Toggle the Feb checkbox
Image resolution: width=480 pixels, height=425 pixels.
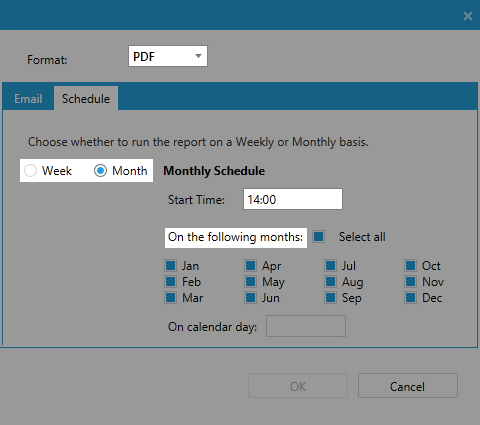pos(170,282)
